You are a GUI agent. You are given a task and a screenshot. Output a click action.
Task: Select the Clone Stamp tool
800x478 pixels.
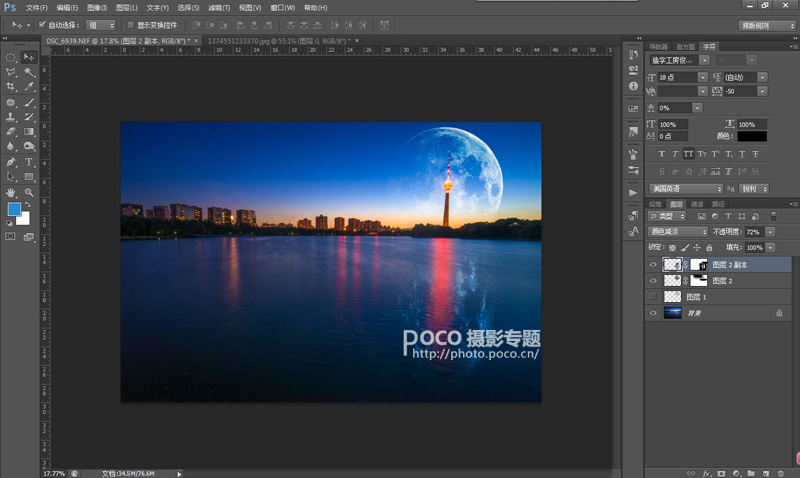tap(11, 117)
